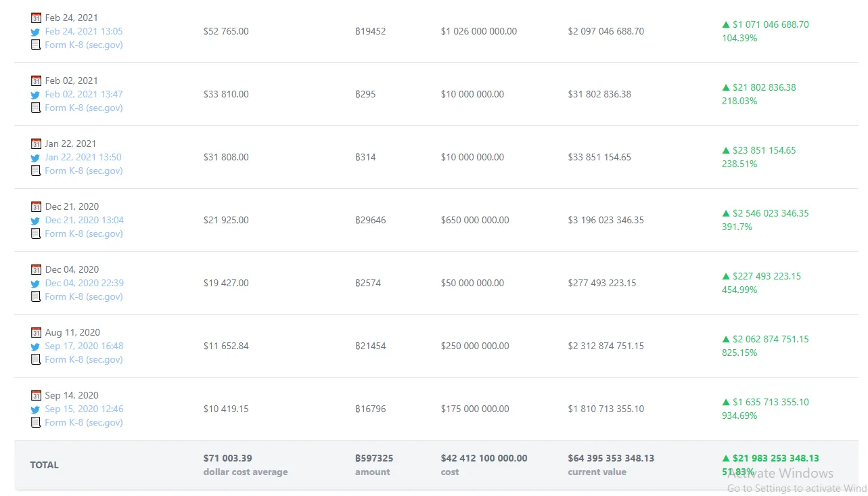Click the calendar icon beside Dec 04, 2020
Image resolution: width=868 pixels, height=496 pixels.
36,269
